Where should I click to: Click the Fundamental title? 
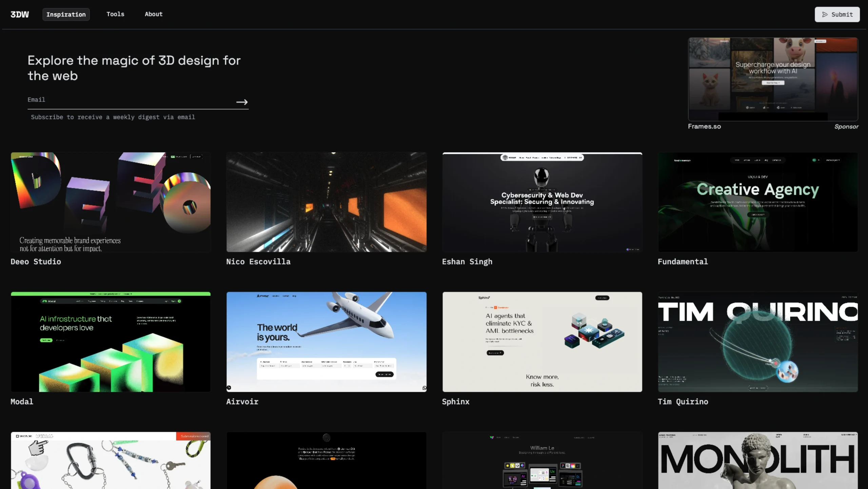coord(683,261)
